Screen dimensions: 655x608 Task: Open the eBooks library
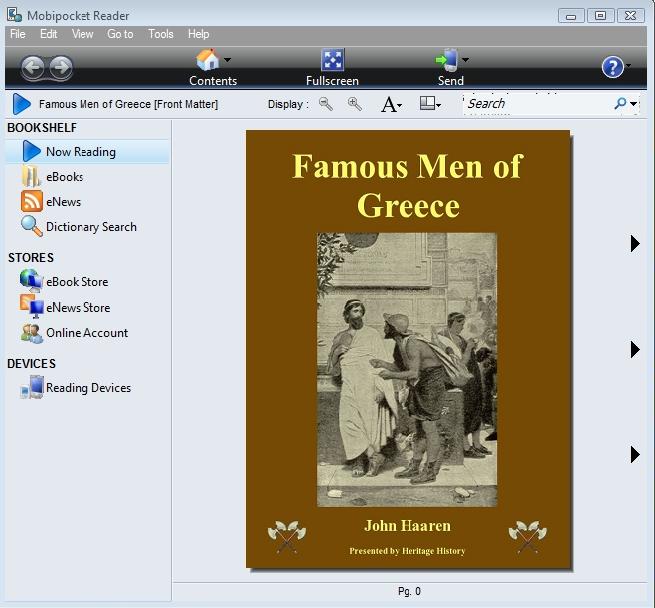tap(64, 177)
